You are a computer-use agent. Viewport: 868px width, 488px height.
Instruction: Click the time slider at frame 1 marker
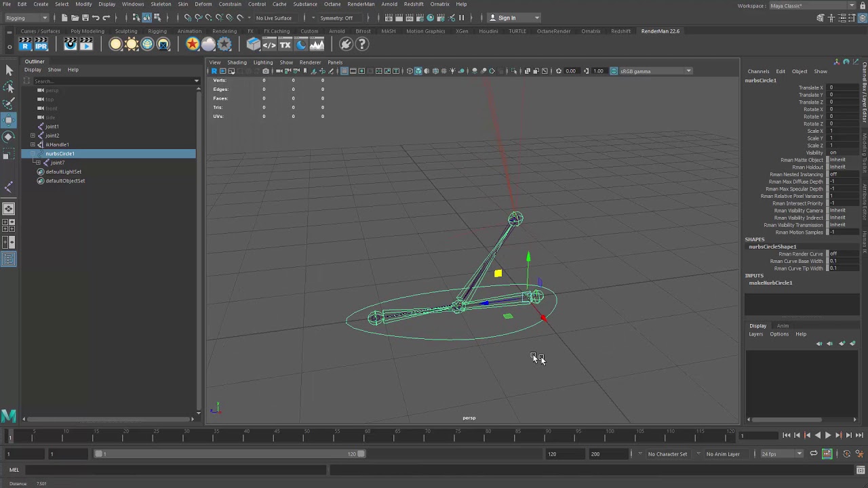pos(10,436)
